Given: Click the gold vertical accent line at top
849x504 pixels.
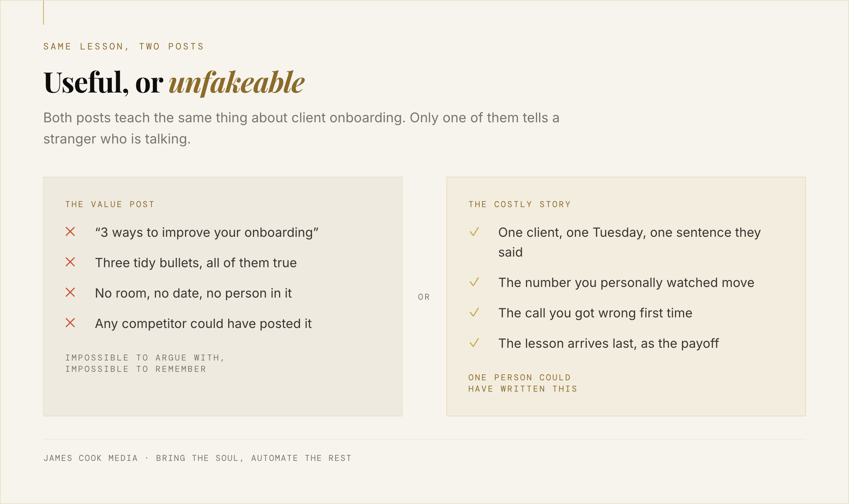Looking at the screenshot, I should point(44,13).
